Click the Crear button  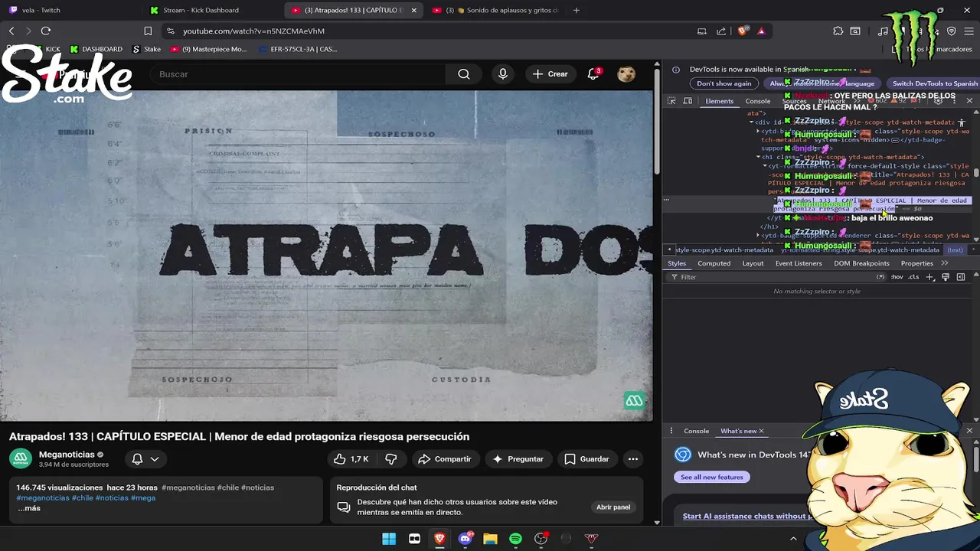(550, 74)
